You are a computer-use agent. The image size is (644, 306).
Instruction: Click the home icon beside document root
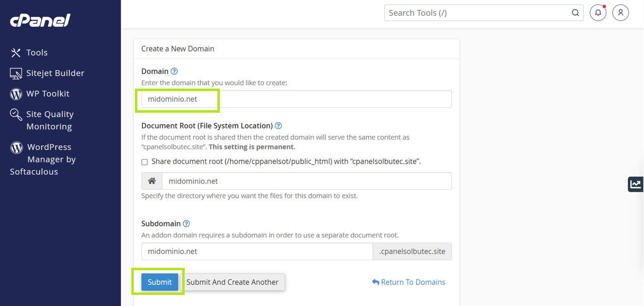point(152,181)
